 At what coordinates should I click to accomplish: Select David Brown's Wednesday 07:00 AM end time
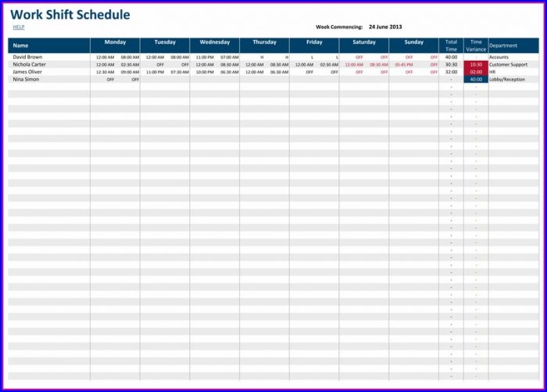tap(230, 57)
